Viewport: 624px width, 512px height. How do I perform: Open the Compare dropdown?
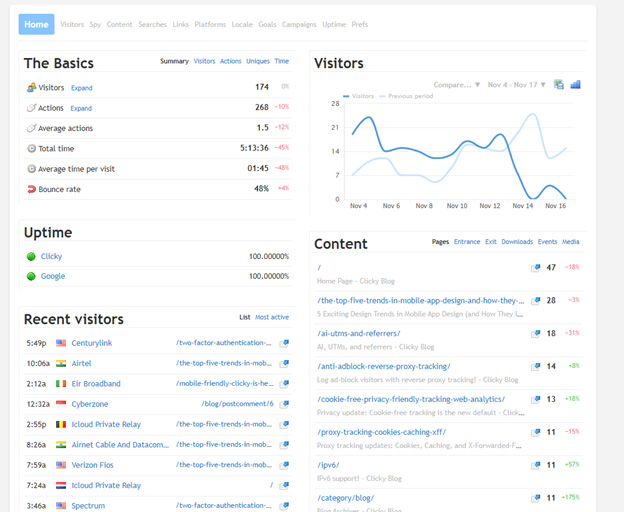tap(456, 85)
